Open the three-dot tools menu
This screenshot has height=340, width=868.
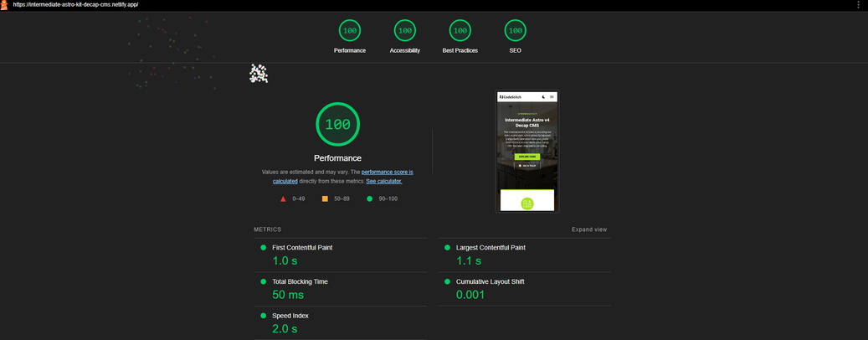tap(858, 5)
